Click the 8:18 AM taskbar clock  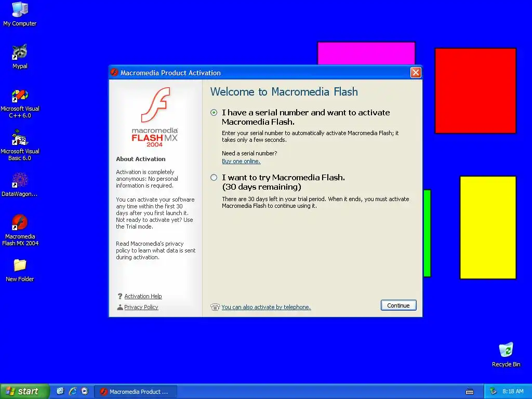coord(513,391)
